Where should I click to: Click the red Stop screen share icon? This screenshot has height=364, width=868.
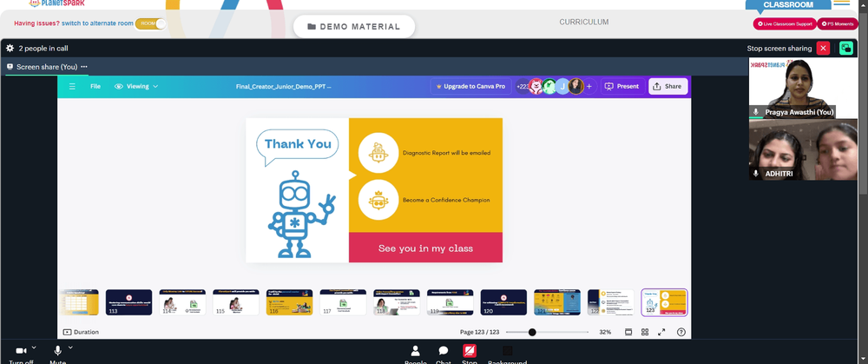coord(470,351)
